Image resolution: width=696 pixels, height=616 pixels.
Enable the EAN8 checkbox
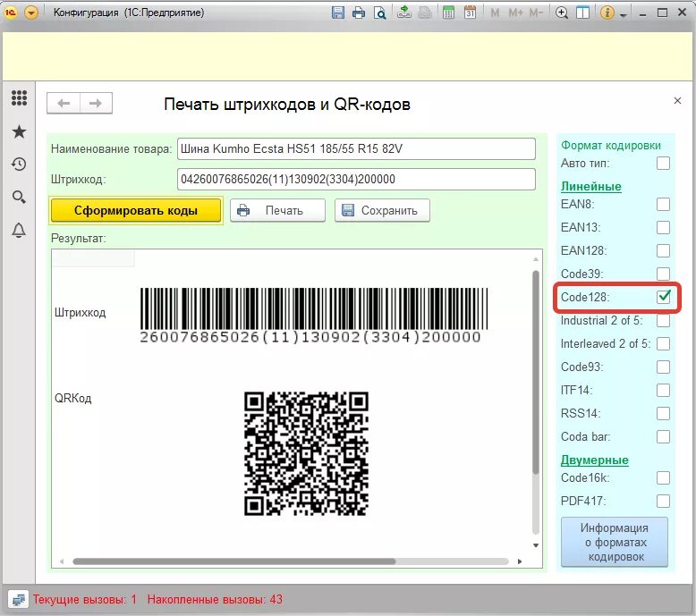[663, 205]
